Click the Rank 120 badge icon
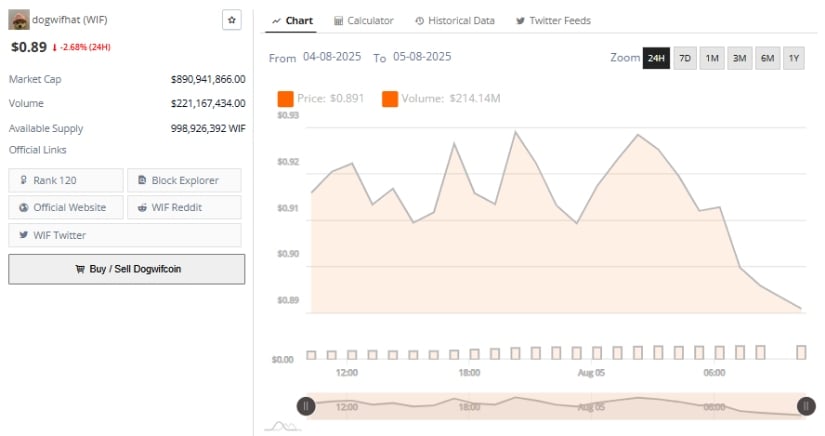 [x=24, y=180]
